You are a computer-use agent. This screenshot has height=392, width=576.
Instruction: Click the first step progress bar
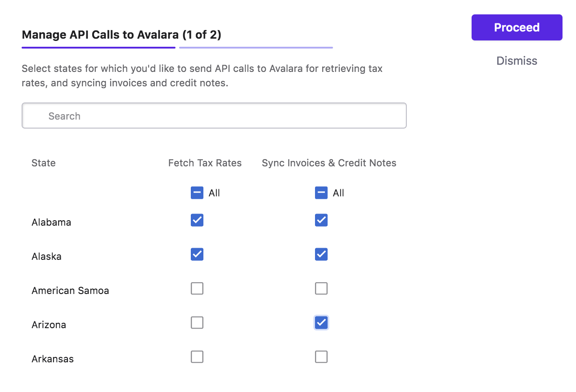(x=99, y=47)
